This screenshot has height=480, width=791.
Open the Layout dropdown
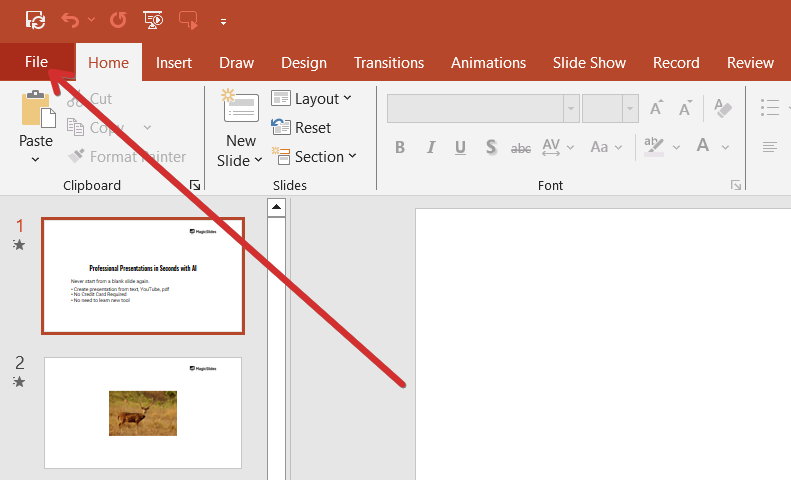tap(311, 98)
